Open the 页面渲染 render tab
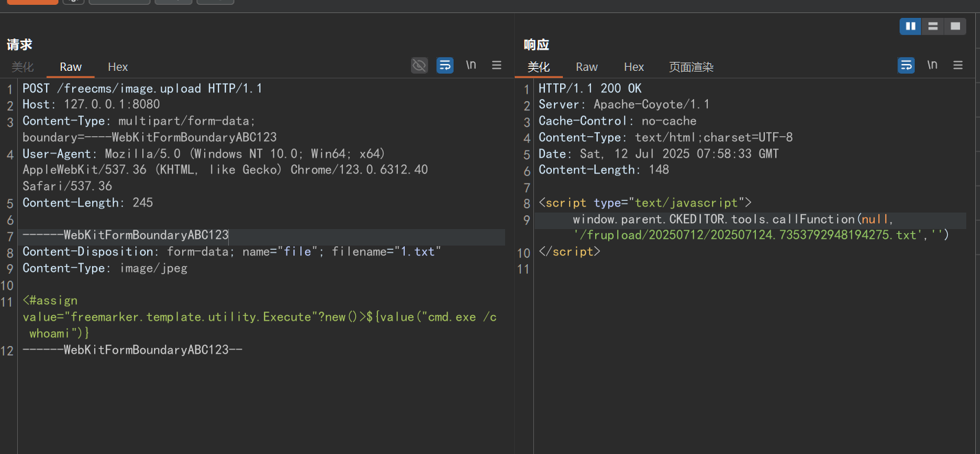Viewport: 980px width, 454px height. (x=691, y=67)
